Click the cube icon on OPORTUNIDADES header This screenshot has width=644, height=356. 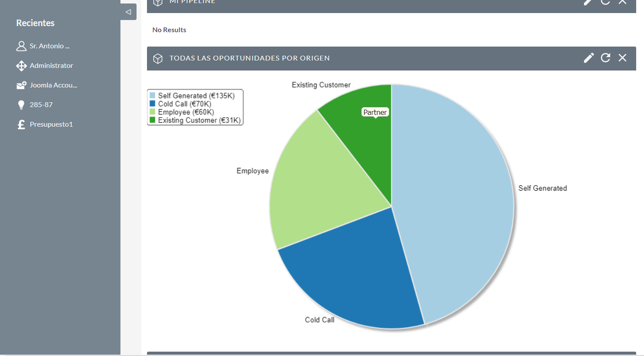tap(157, 58)
